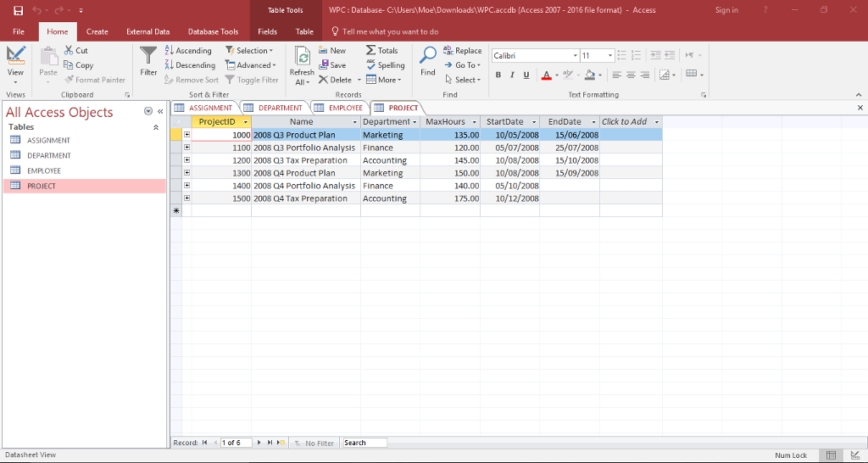Open the View button in the ribbon
This screenshot has height=463, width=868.
[15, 65]
